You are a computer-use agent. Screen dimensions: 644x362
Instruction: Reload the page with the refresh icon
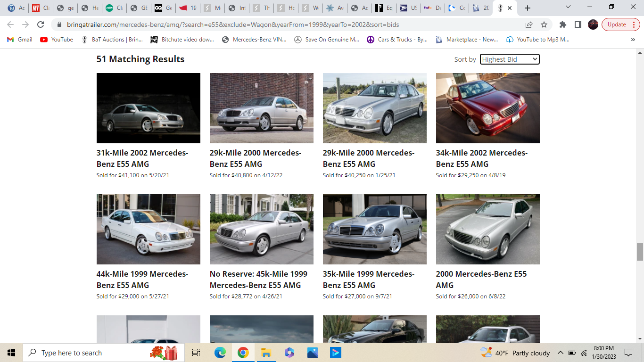point(41,25)
